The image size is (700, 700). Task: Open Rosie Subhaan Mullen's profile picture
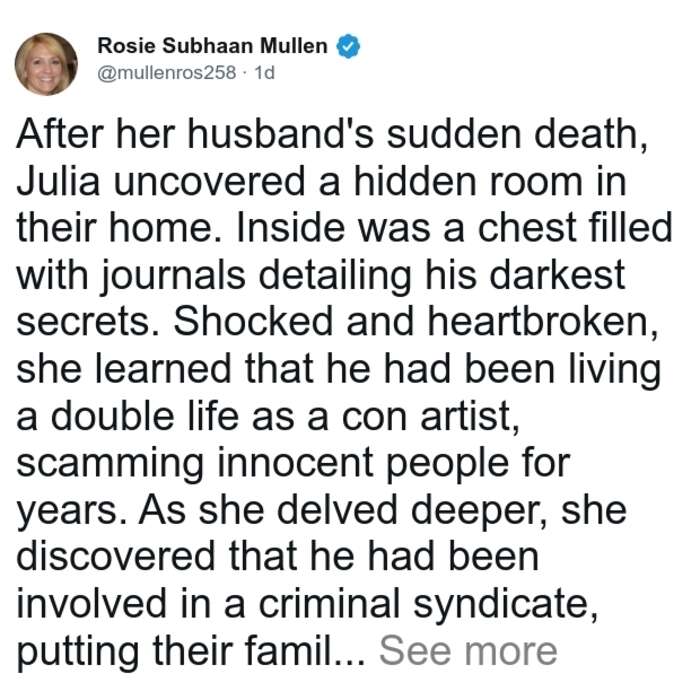pos(46,64)
